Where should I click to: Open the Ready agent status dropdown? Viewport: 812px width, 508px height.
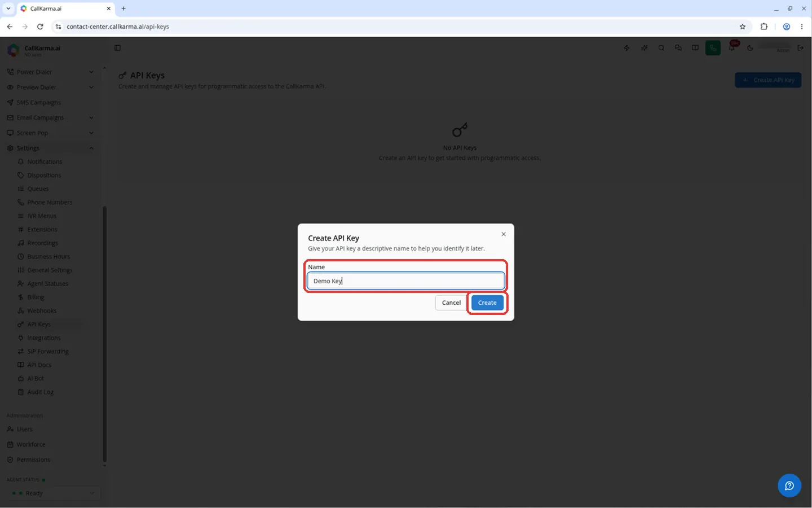point(54,493)
